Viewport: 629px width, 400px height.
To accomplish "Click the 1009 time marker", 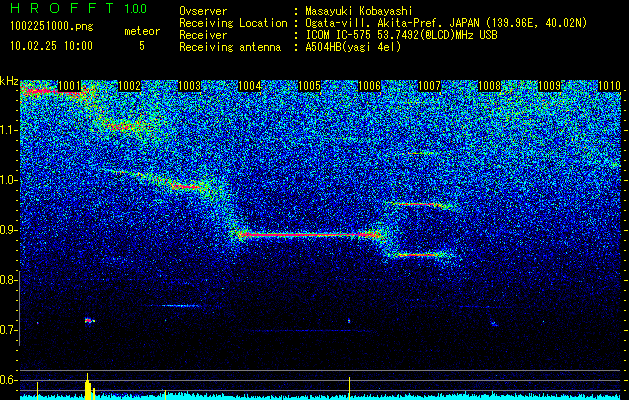I will pyautogui.click(x=550, y=86).
